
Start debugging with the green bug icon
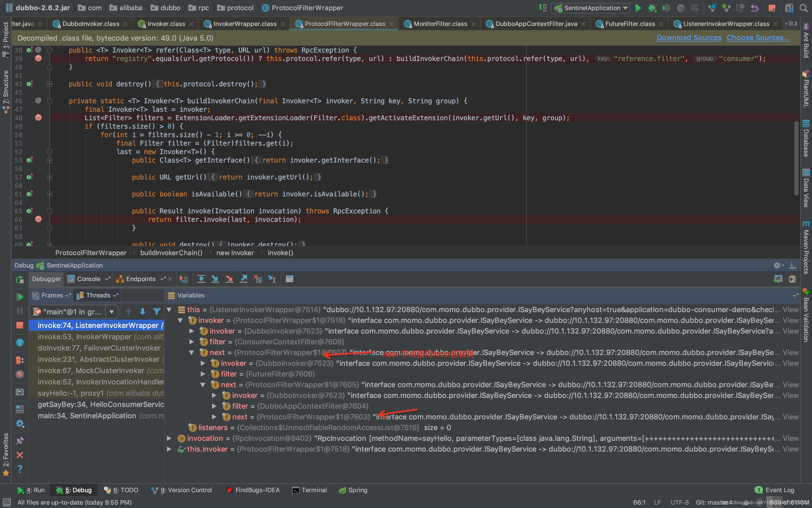(x=652, y=8)
